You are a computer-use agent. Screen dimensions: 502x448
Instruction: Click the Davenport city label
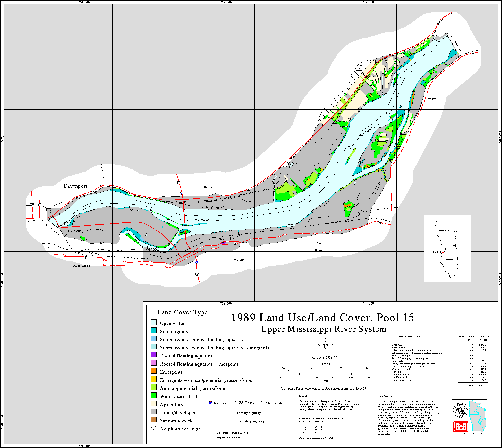pos(75,186)
